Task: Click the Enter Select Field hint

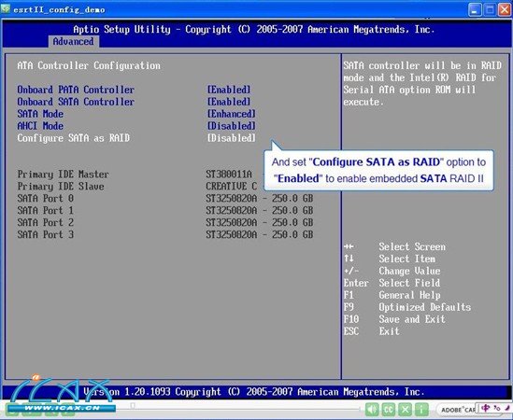Action: (x=392, y=283)
